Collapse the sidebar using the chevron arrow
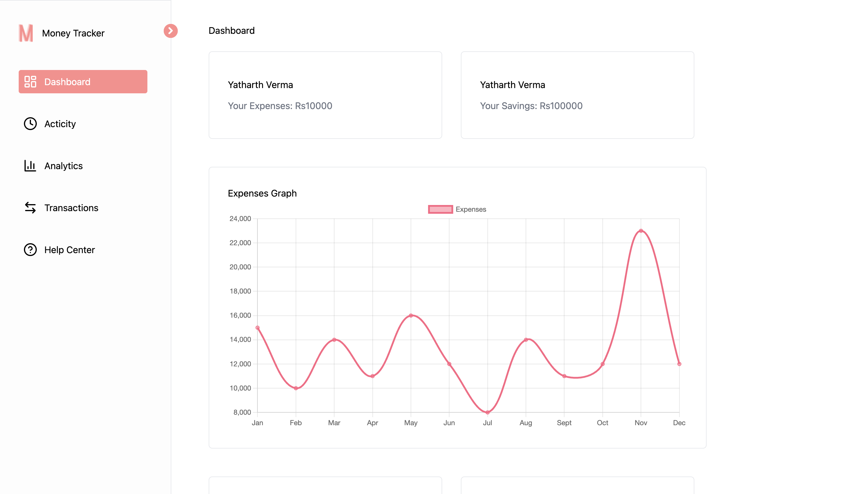This screenshot has width=868, height=494. [x=170, y=31]
